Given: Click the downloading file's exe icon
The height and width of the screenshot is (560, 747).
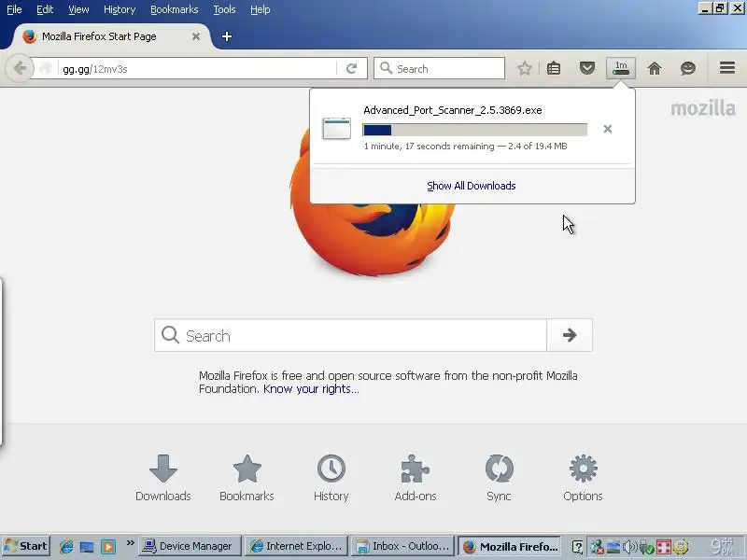Looking at the screenshot, I should 336,129.
